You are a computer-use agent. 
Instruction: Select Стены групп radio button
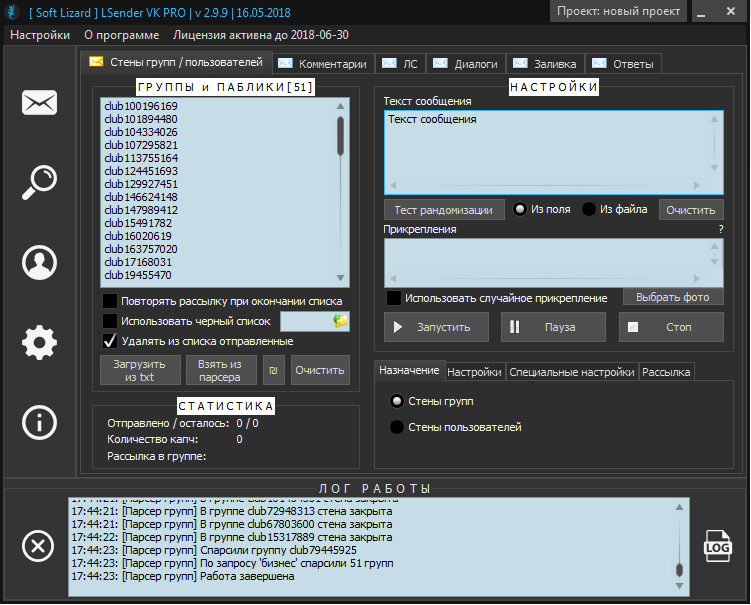397,401
